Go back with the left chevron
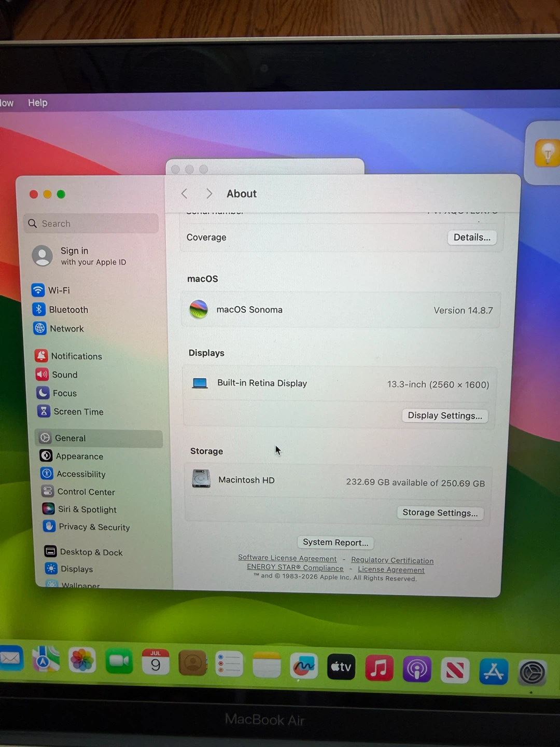The image size is (560, 747). coord(184,193)
